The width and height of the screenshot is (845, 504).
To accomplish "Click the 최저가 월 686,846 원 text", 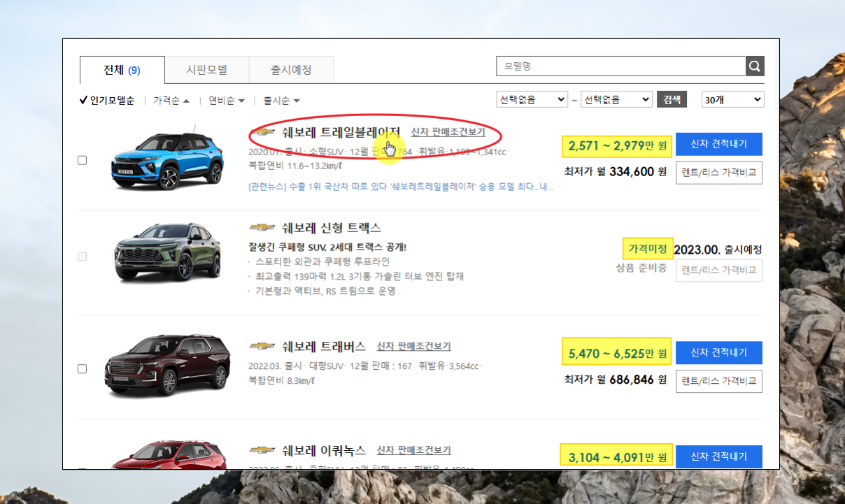I will [616, 380].
